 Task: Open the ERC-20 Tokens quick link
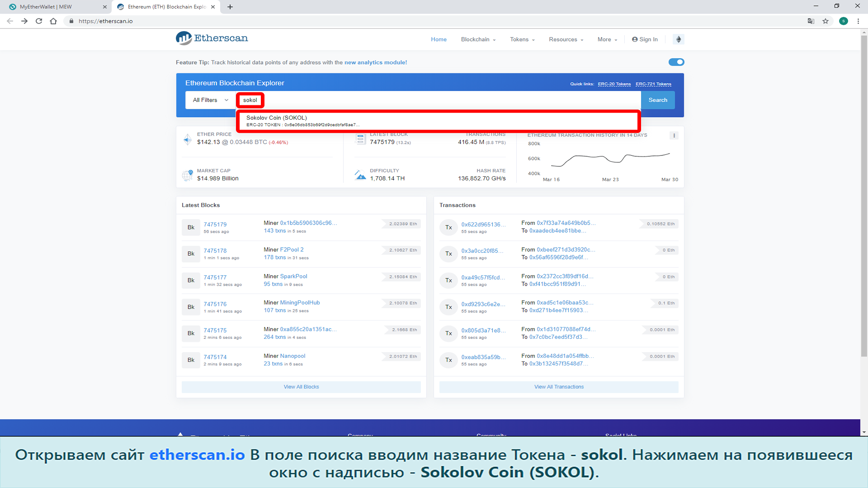(x=614, y=84)
